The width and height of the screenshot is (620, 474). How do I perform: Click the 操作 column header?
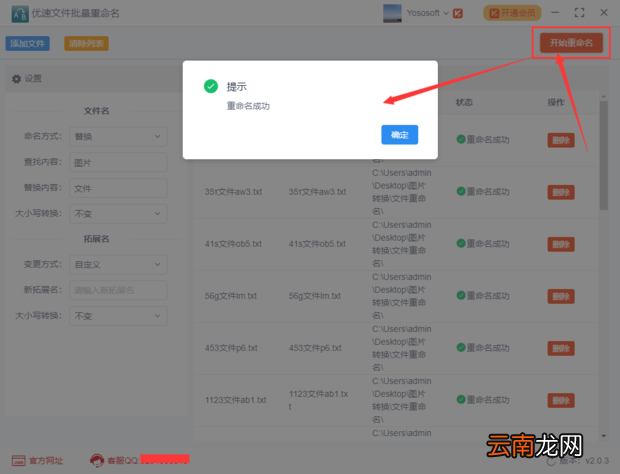[x=556, y=102]
